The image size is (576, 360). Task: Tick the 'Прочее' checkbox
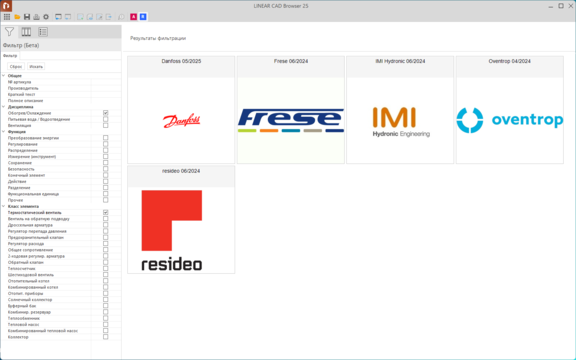[106, 200]
